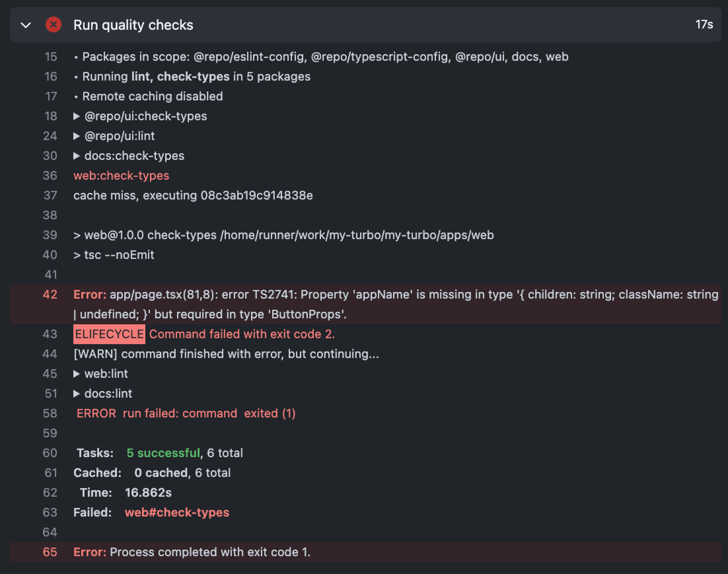Select the Run quality checks step title
Image resolution: width=728 pixels, height=574 pixels.
pyautogui.click(x=133, y=25)
